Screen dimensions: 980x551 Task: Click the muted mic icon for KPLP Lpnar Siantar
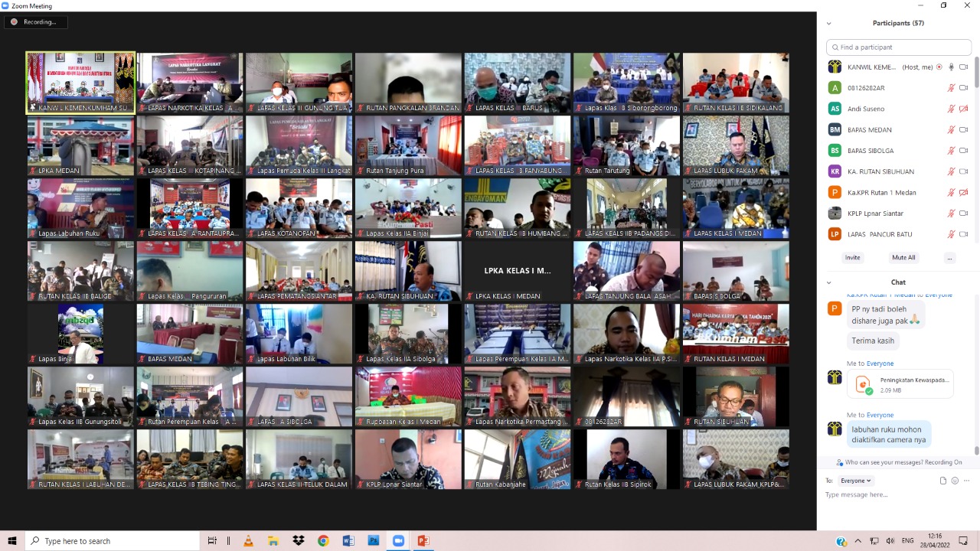tap(951, 214)
